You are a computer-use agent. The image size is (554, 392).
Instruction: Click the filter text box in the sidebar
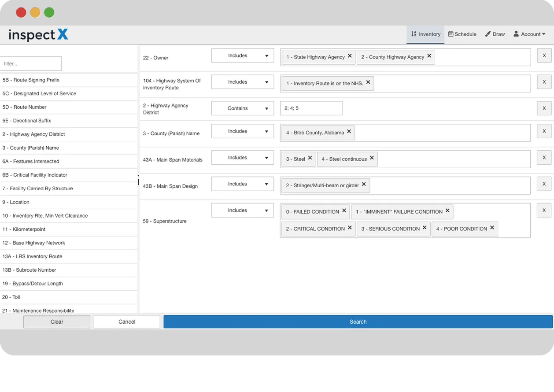pyautogui.click(x=30, y=63)
